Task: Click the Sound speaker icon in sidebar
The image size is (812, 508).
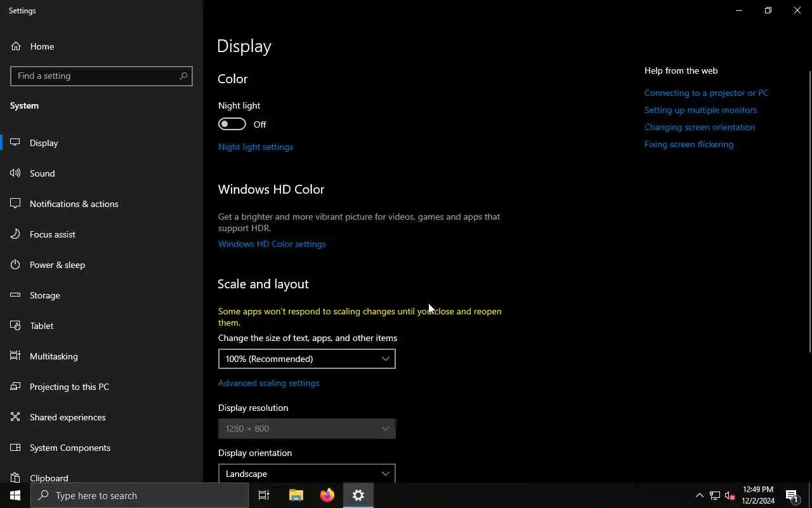Action: coord(15,173)
